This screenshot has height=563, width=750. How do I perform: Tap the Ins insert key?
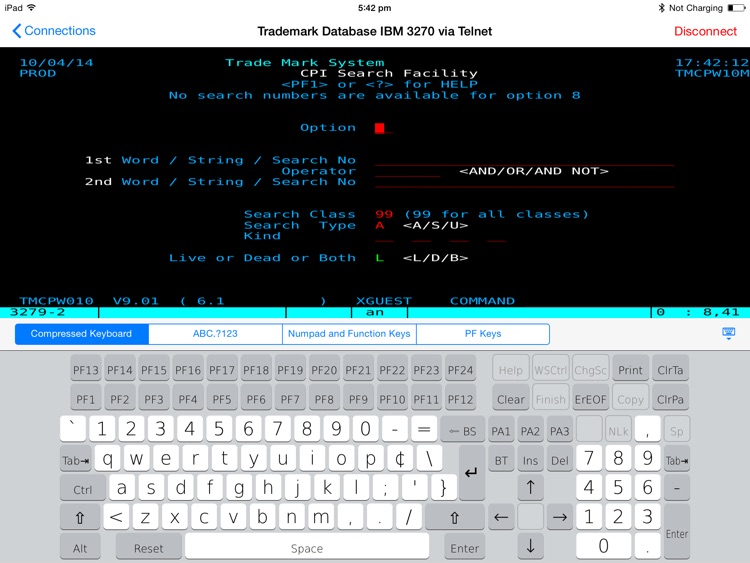pos(530,460)
